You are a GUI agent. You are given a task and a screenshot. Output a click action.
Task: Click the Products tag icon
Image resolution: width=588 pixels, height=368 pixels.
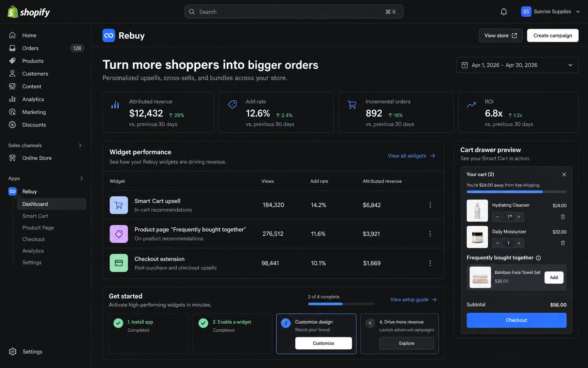[x=12, y=61]
